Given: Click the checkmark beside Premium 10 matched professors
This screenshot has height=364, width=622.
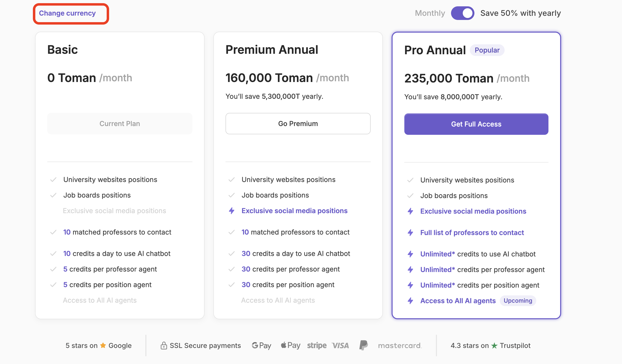Looking at the screenshot, I should [232, 232].
